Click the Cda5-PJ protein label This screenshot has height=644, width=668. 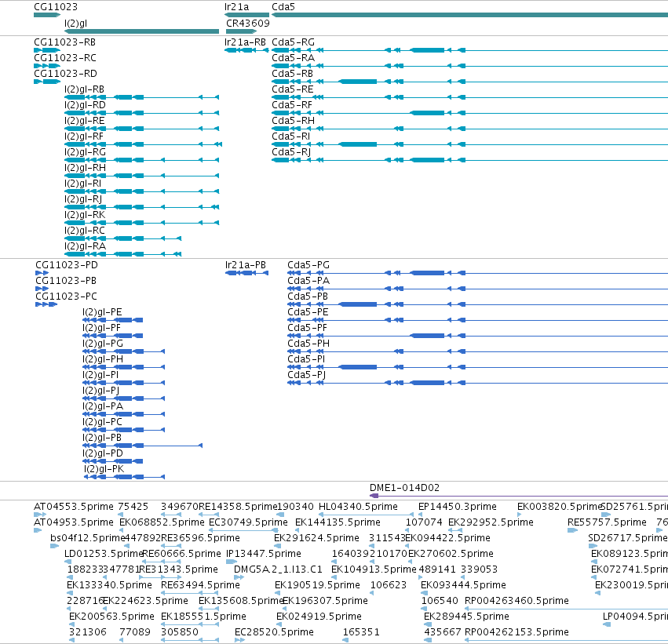click(307, 375)
